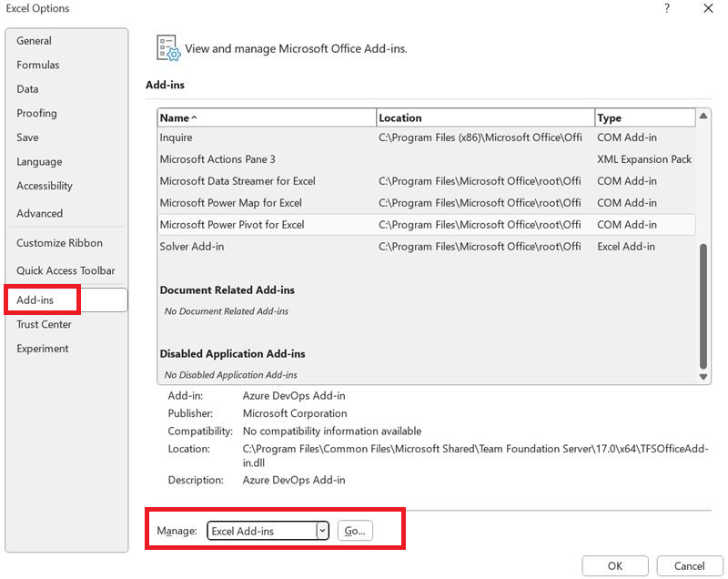Sort by the Type column header
Screen dimensions: 728x579
tap(645, 118)
